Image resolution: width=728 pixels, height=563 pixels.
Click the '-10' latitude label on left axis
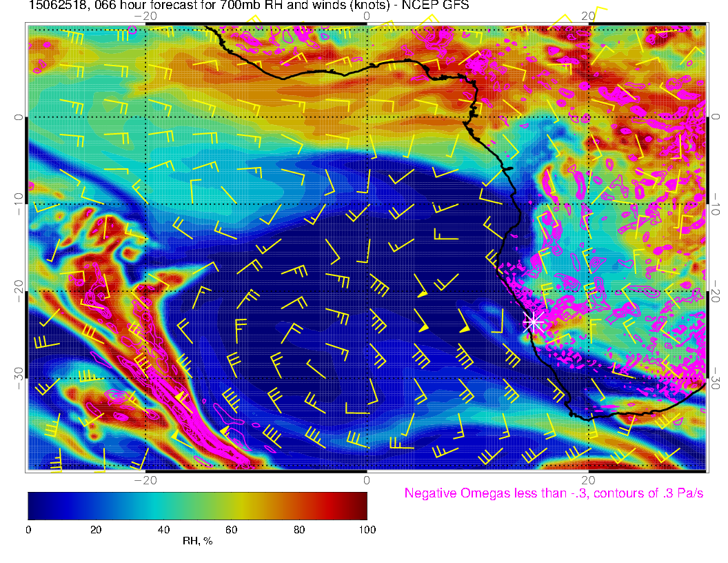pos(18,204)
